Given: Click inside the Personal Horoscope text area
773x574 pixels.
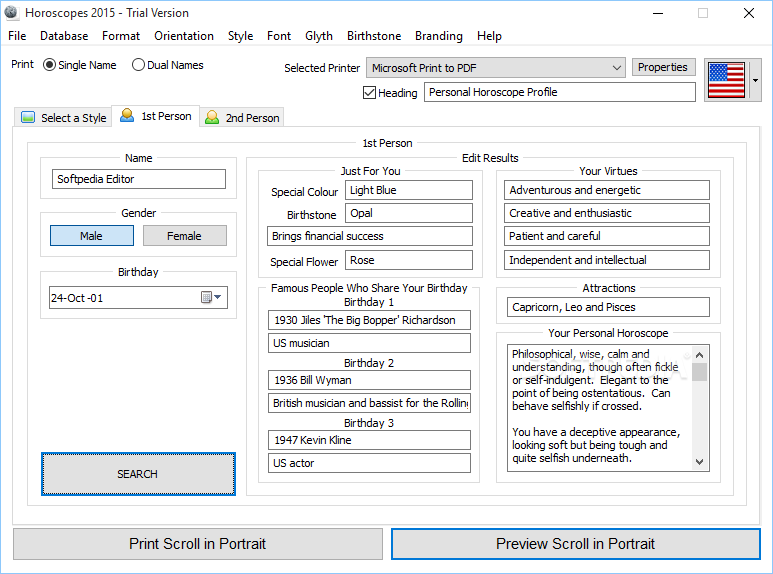Looking at the screenshot, I should (599, 408).
